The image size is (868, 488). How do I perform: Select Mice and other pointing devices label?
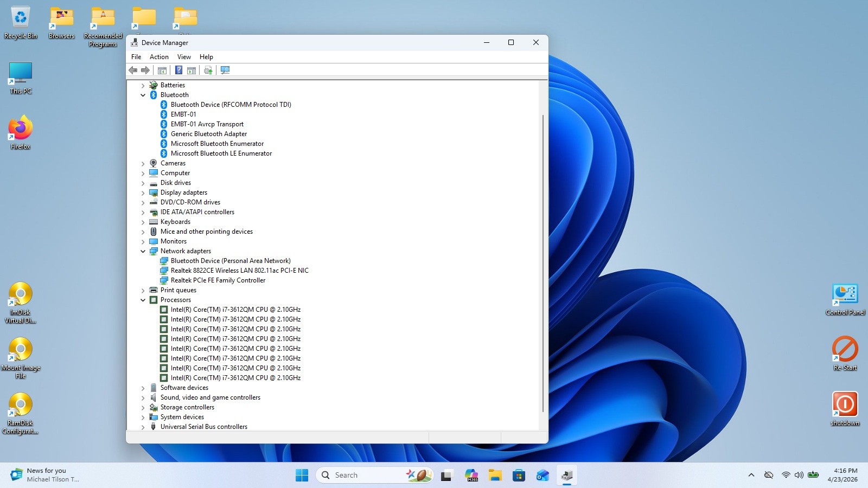tap(207, 232)
